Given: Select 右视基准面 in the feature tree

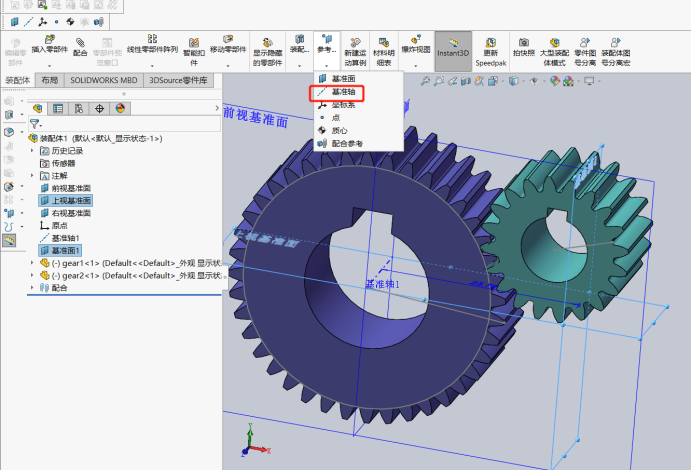Looking at the screenshot, I should (x=65, y=213).
